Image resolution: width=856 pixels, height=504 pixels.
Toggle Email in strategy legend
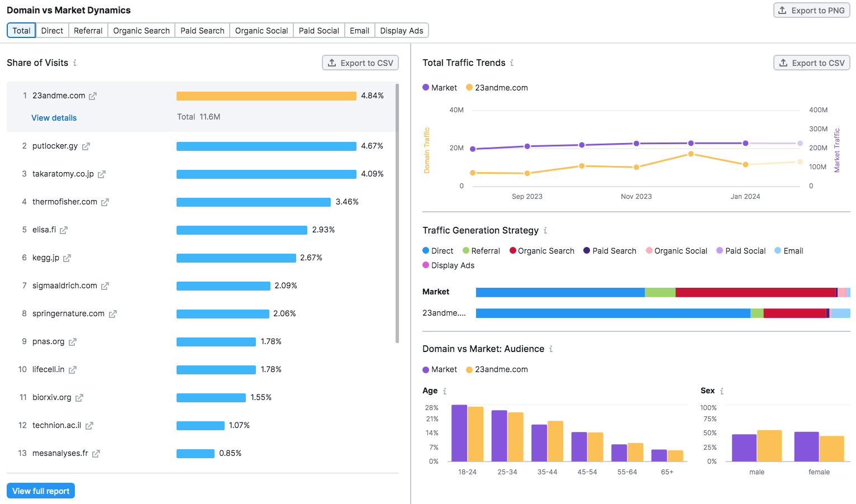pos(789,251)
